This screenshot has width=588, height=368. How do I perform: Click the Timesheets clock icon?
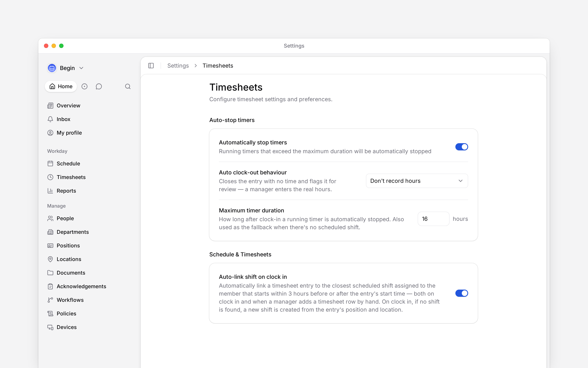coord(50,177)
